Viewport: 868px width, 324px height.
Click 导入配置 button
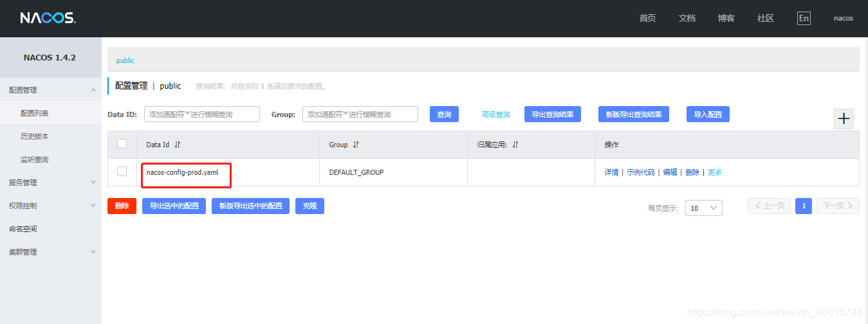(708, 114)
